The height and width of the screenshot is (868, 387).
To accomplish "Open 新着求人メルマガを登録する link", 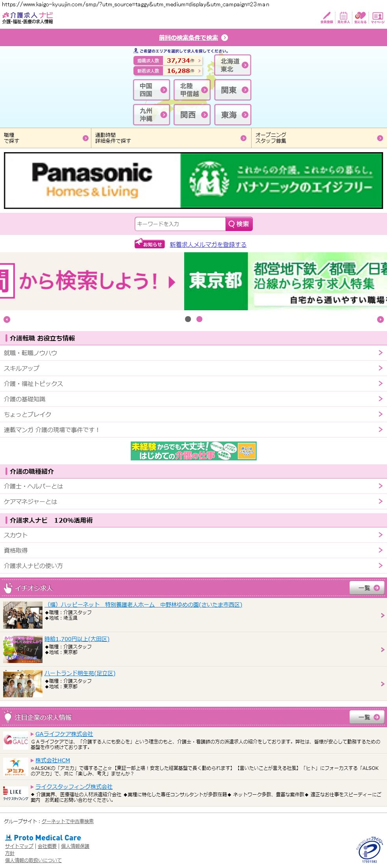I will click(x=208, y=244).
